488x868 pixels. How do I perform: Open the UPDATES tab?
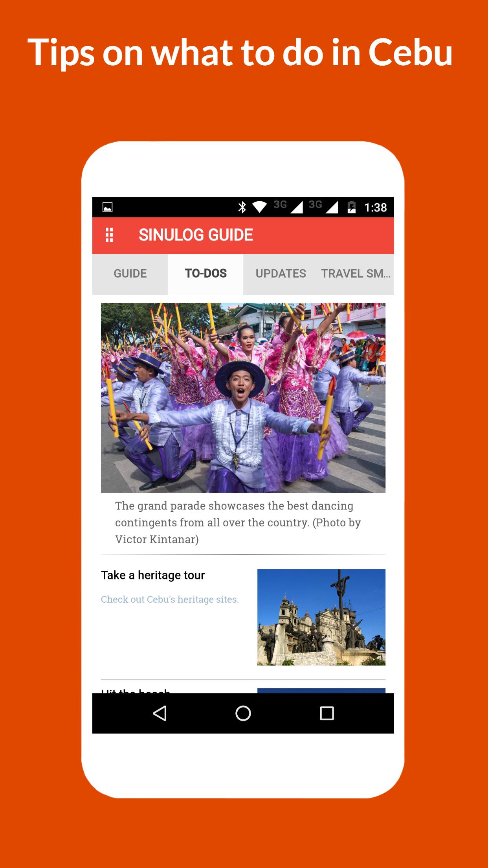(x=281, y=274)
